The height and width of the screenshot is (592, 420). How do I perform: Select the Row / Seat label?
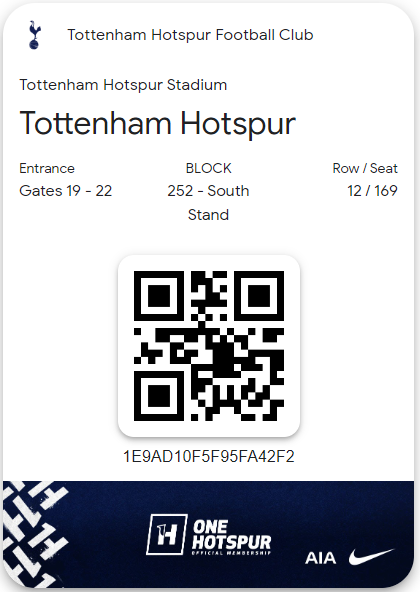[x=365, y=168]
